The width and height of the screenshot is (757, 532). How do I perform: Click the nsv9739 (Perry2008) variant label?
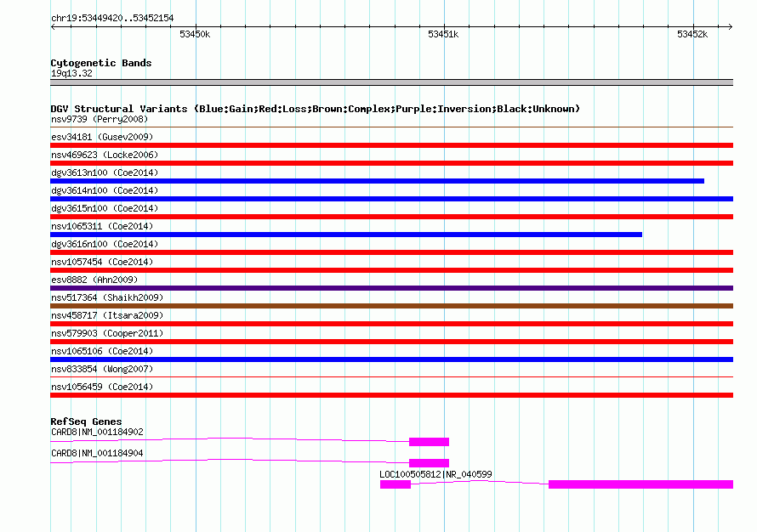[x=100, y=119]
